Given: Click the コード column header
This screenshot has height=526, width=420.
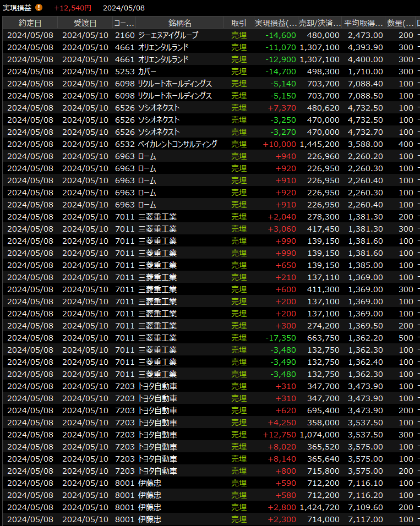Looking at the screenshot, I should pyautogui.click(x=124, y=23).
